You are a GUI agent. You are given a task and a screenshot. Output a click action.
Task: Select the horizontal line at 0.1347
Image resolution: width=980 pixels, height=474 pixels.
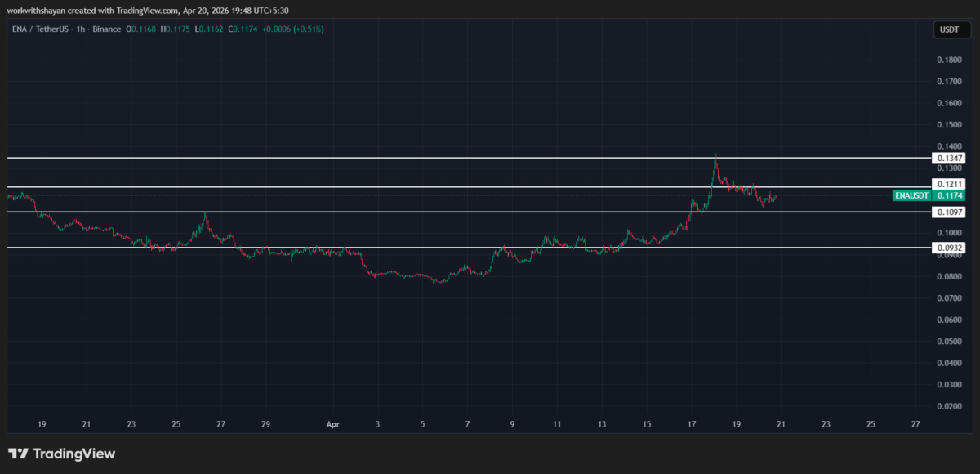(408, 157)
